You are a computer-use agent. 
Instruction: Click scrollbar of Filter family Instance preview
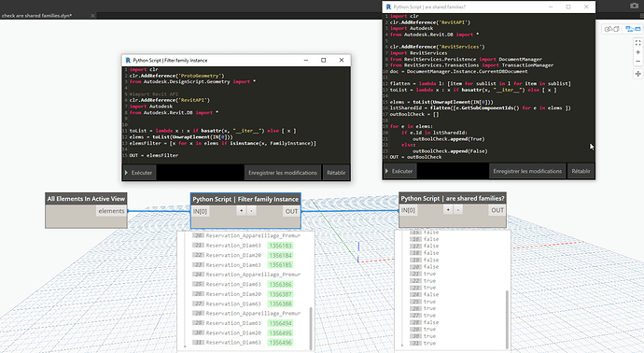click(x=311, y=328)
